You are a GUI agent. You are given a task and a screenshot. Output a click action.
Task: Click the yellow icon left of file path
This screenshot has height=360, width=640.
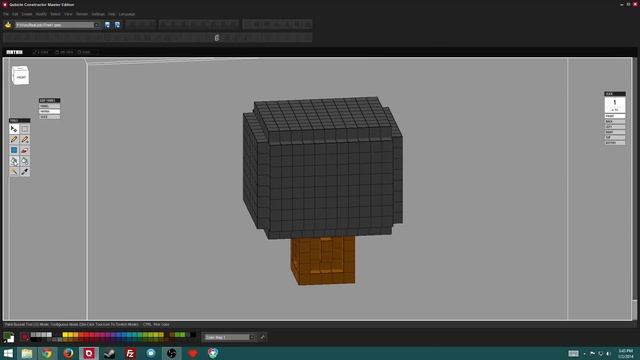tap(8, 25)
